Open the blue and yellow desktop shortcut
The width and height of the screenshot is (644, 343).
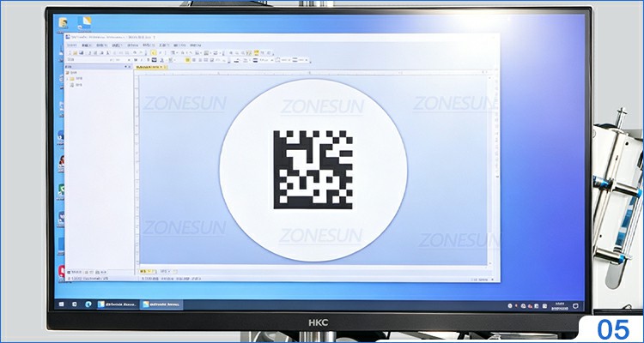pos(85,23)
